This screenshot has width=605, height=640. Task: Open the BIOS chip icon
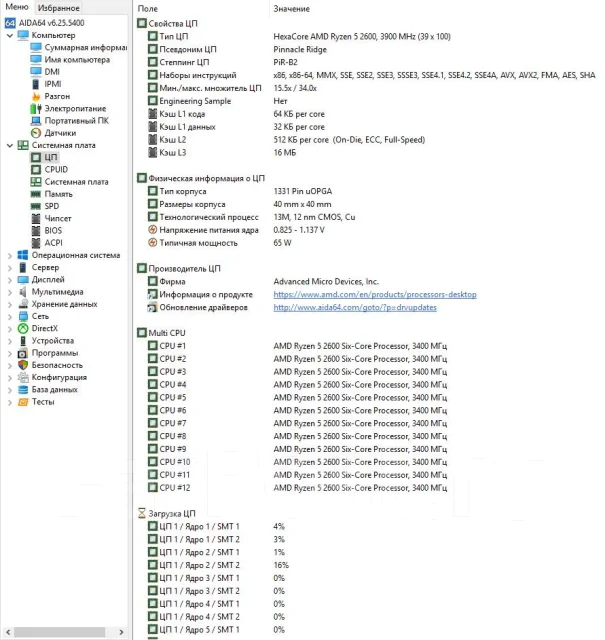[36, 231]
